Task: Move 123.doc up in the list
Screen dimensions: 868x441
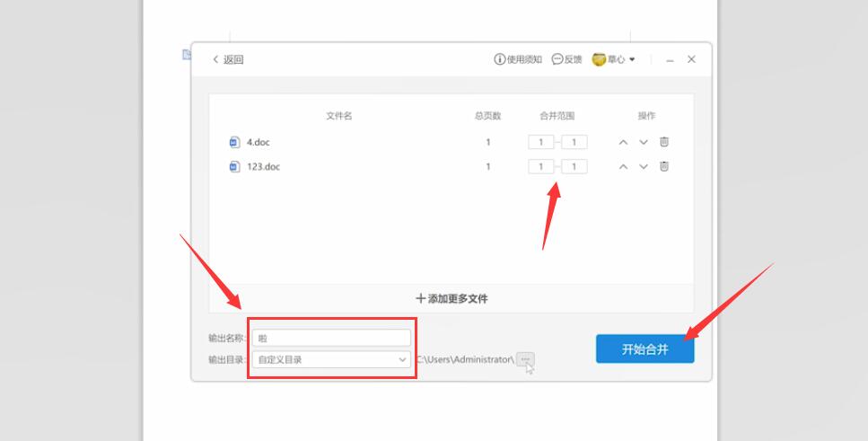Action: click(x=623, y=167)
